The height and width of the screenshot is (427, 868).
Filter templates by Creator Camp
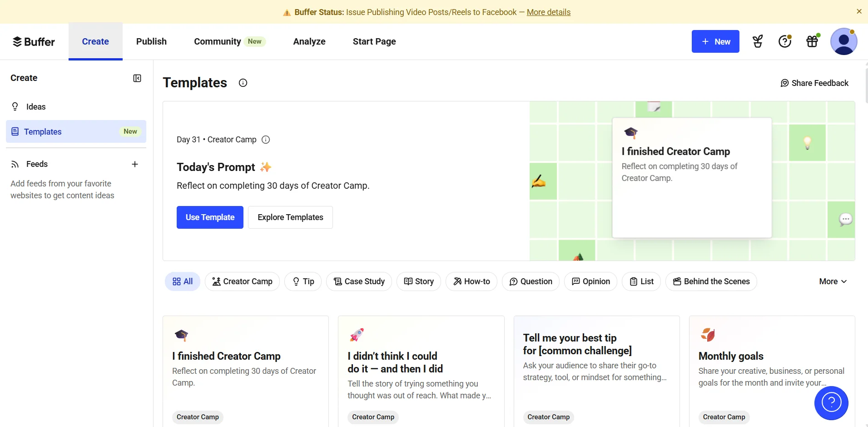242,281
